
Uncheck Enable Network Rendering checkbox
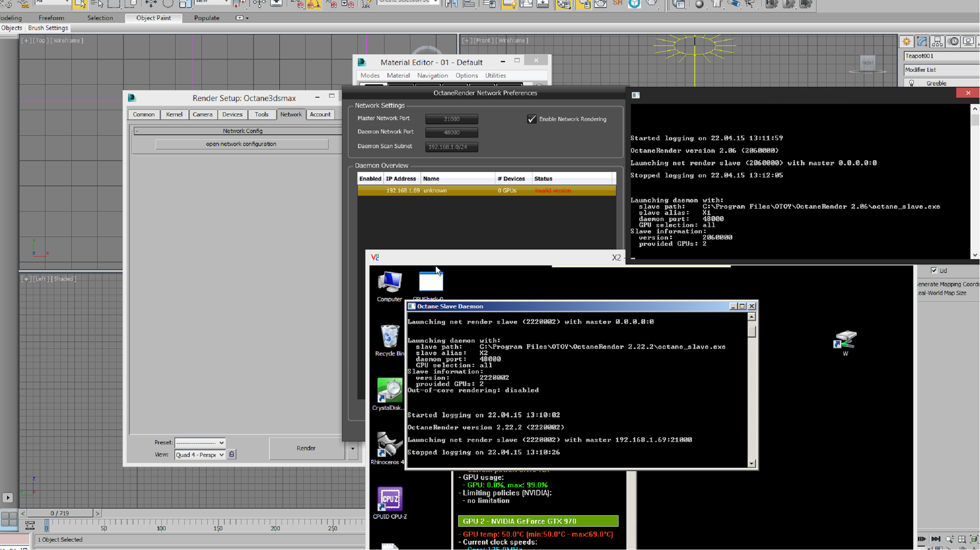532,119
